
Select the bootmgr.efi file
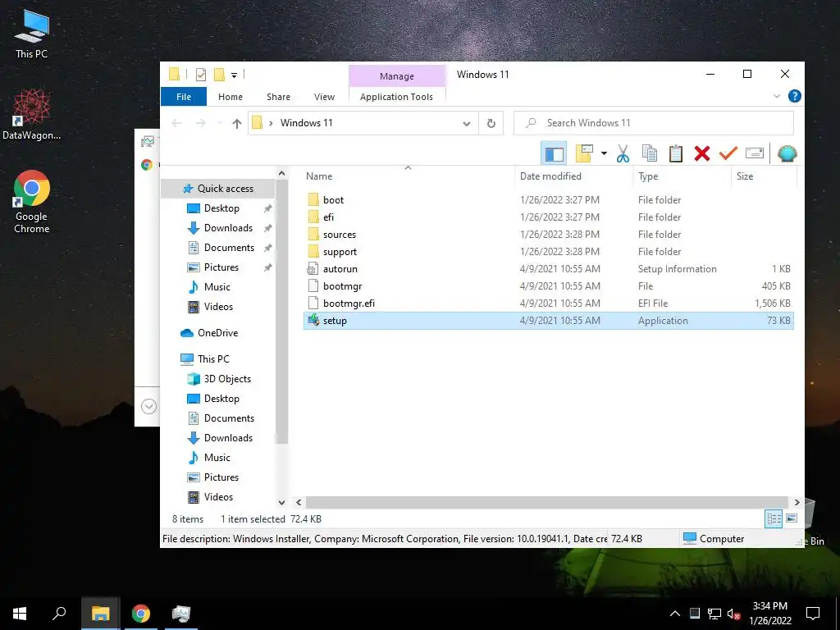[548, 304]
